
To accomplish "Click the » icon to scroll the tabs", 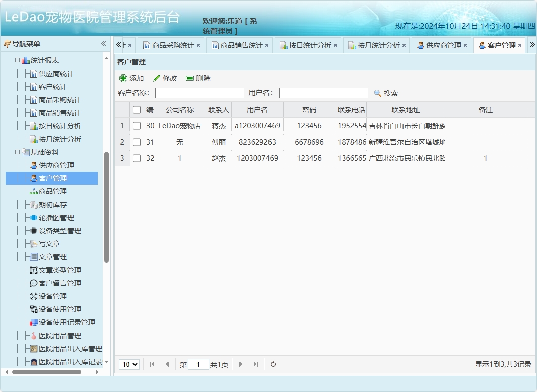I will 531,44.
